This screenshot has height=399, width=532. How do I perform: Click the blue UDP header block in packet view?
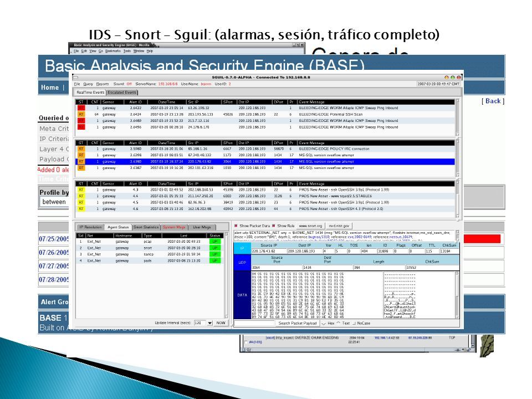point(242,263)
